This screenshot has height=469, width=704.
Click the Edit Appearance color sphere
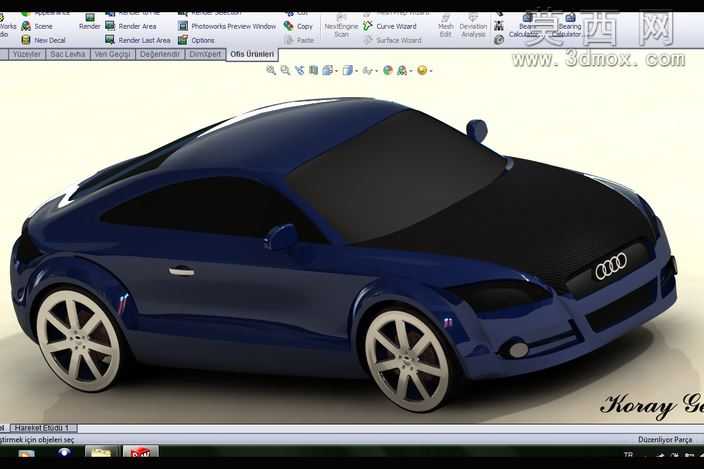tap(387, 70)
